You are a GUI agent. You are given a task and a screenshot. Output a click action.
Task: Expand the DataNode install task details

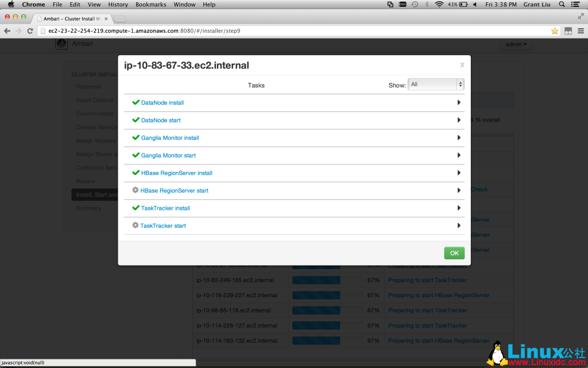(458, 102)
